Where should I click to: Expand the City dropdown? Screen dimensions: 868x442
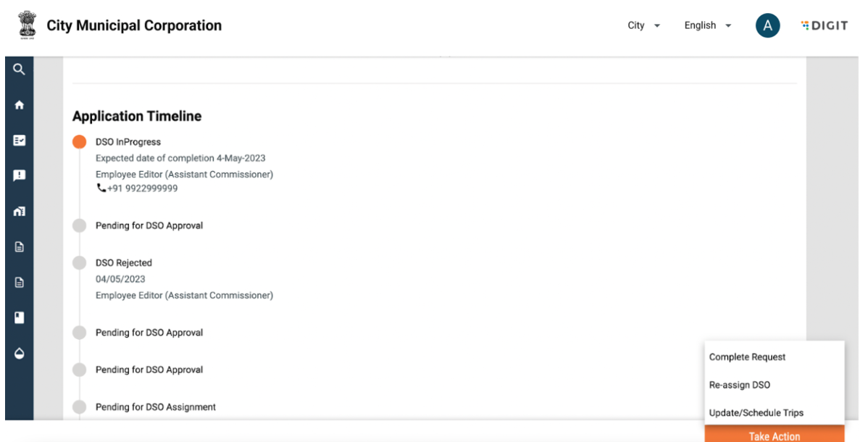click(643, 25)
